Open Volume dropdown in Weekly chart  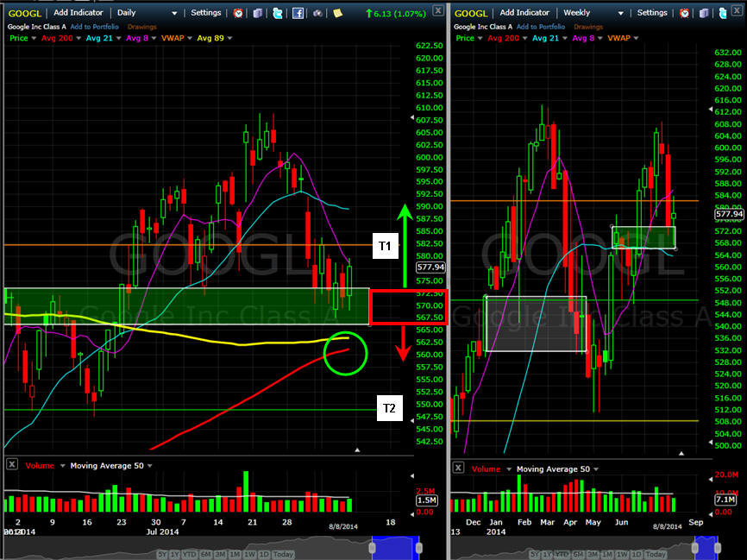pyautogui.click(x=509, y=469)
